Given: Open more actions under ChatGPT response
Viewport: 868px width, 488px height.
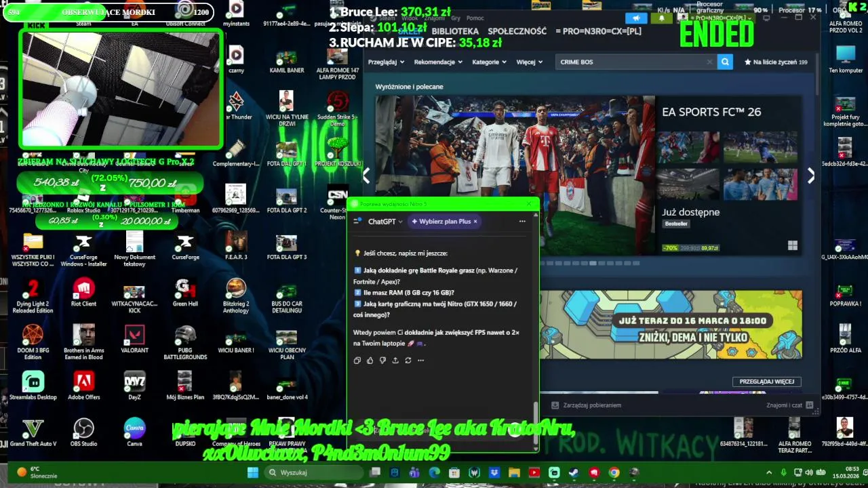Looking at the screenshot, I should [x=420, y=361].
